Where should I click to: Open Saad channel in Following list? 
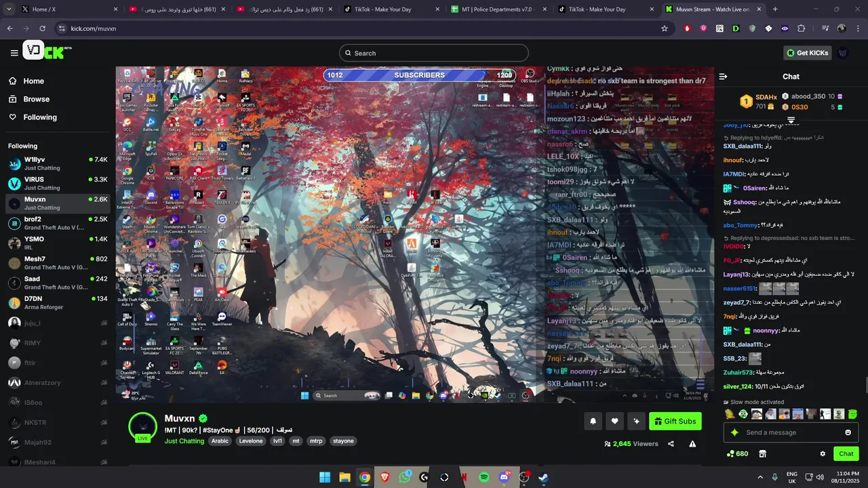pos(58,283)
